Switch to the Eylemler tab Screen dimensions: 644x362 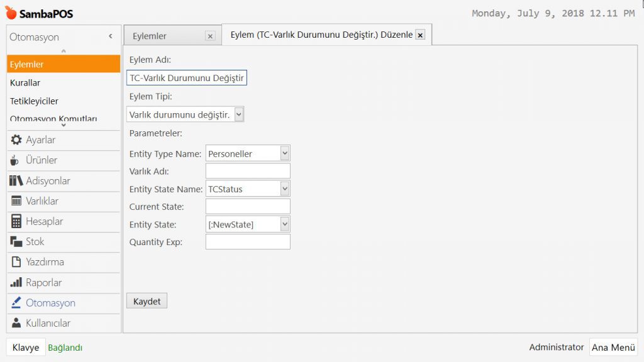[150, 36]
